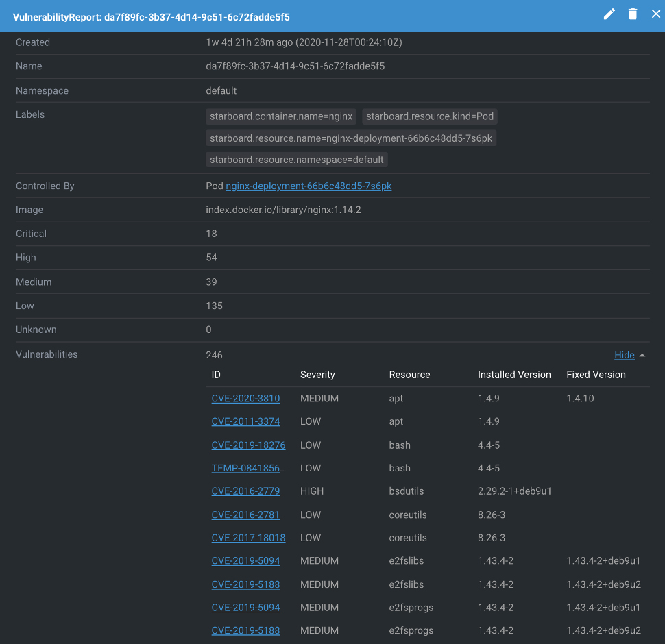Select the starboard.resource.name label chip

(351, 138)
